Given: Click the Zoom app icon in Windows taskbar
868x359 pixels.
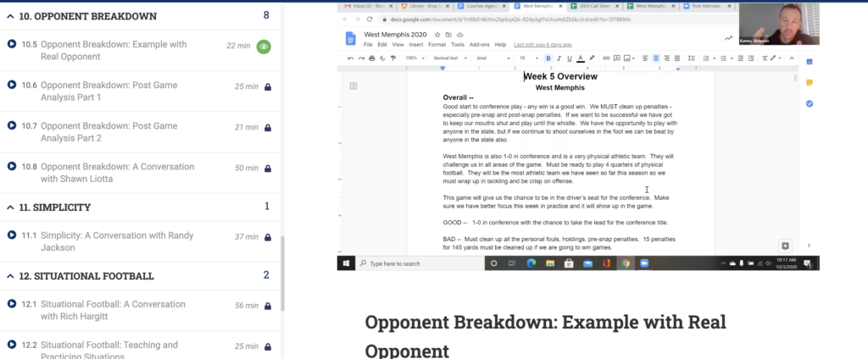Looking at the screenshot, I should click(644, 263).
